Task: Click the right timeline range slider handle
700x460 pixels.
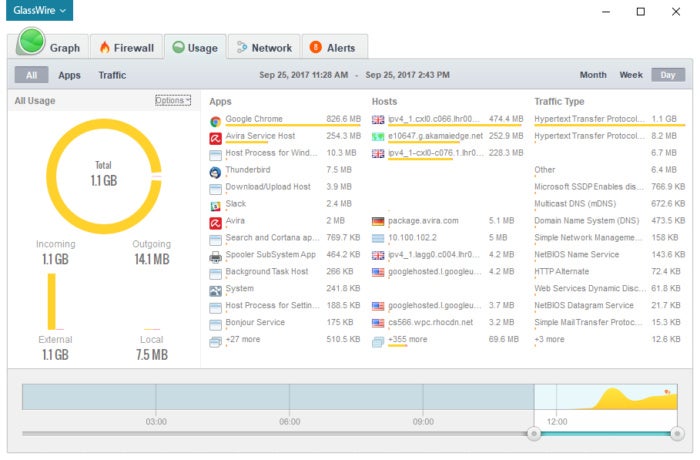Action: (x=677, y=433)
